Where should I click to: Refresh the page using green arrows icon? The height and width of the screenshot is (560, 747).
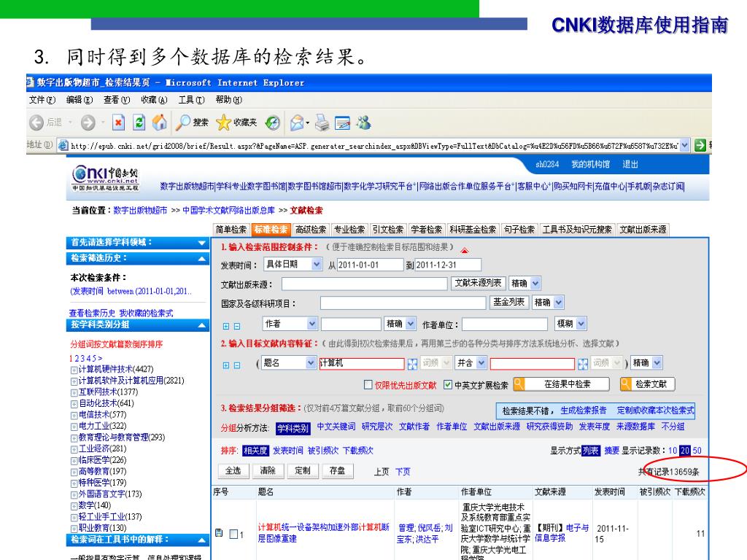click(x=139, y=122)
